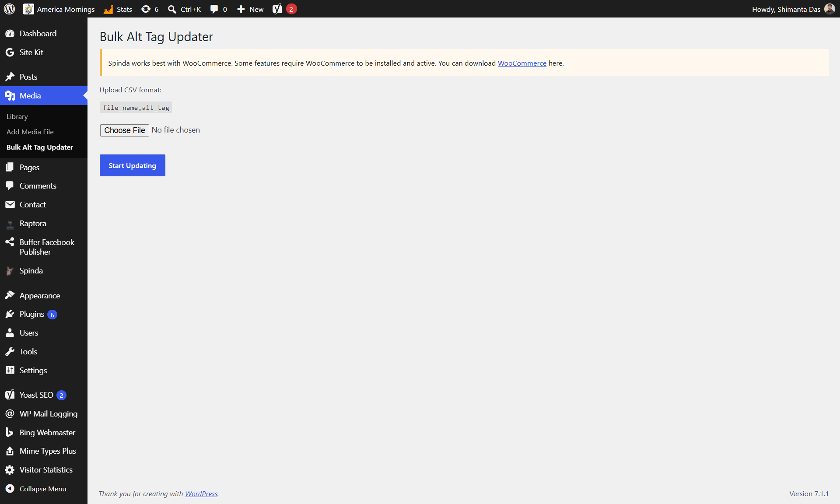
Task: Click the Site Kit Google icon
Action: [x=10, y=52]
